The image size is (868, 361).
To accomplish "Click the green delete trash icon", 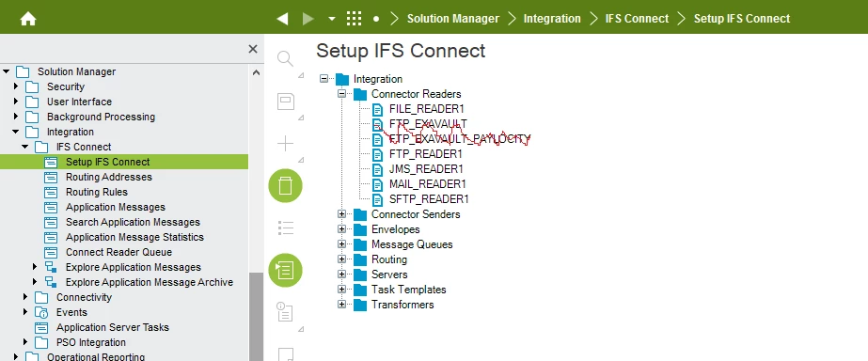I will [285, 185].
